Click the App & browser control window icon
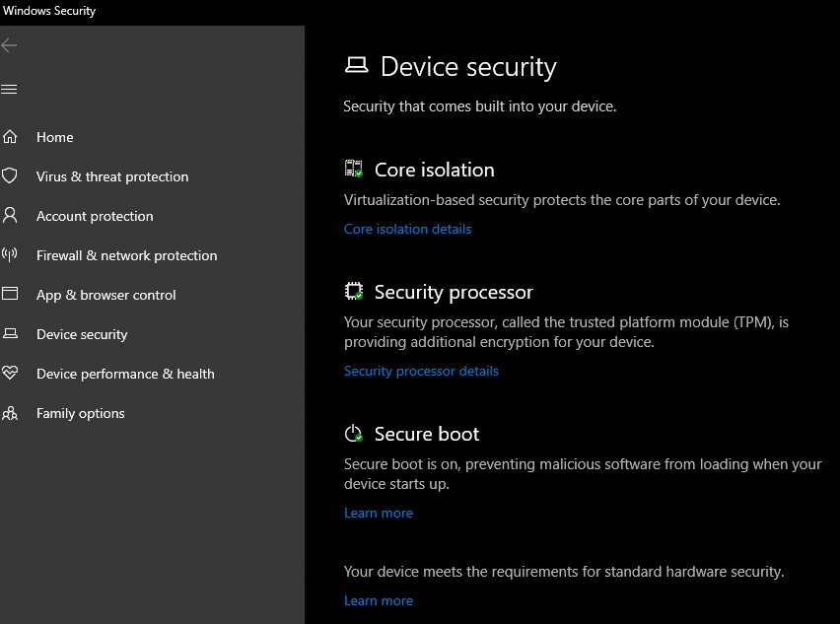The width and height of the screenshot is (840, 624). tap(10, 295)
